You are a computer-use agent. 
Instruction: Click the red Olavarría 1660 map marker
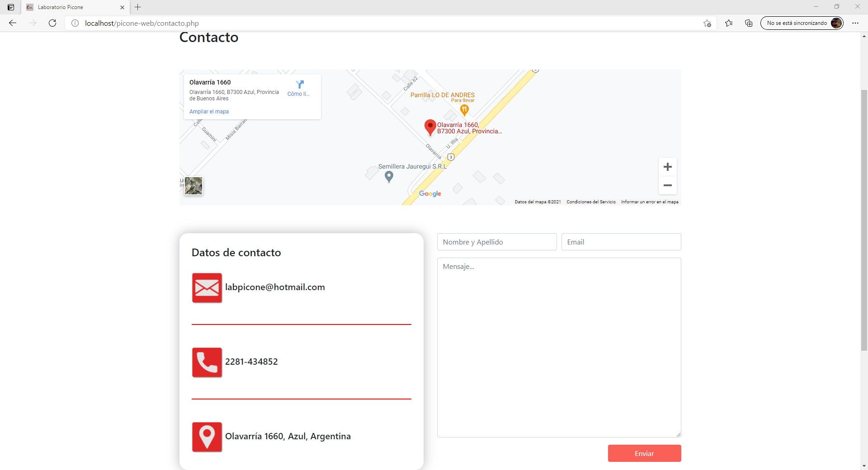430,127
